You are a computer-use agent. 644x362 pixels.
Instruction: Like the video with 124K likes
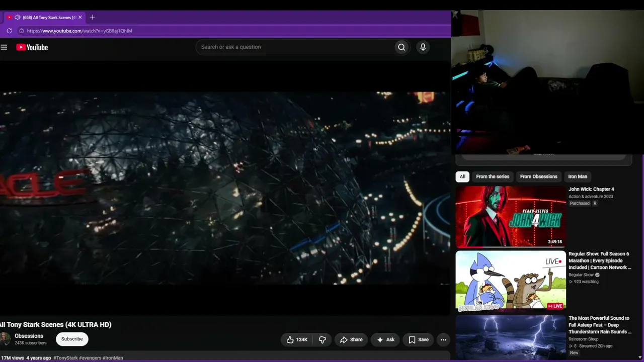[x=296, y=340]
